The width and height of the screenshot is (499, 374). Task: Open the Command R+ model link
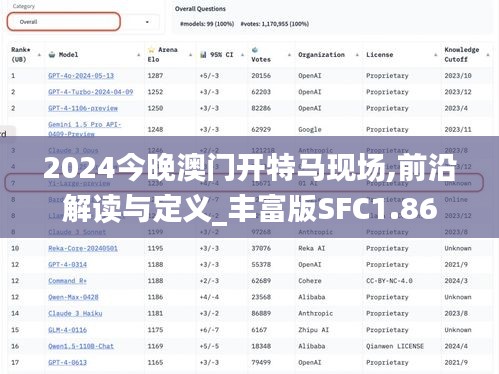pos(67,281)
